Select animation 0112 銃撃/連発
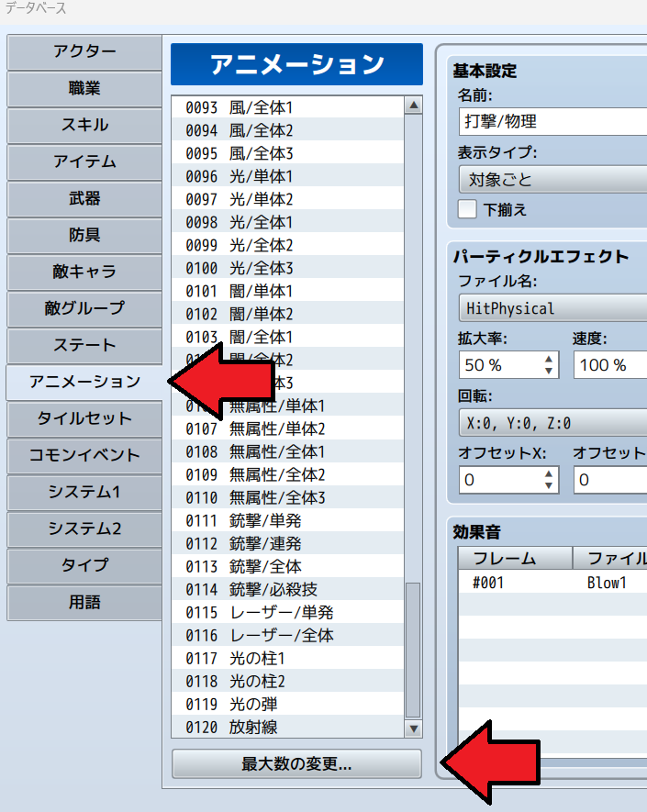 [x=287, y=544]
